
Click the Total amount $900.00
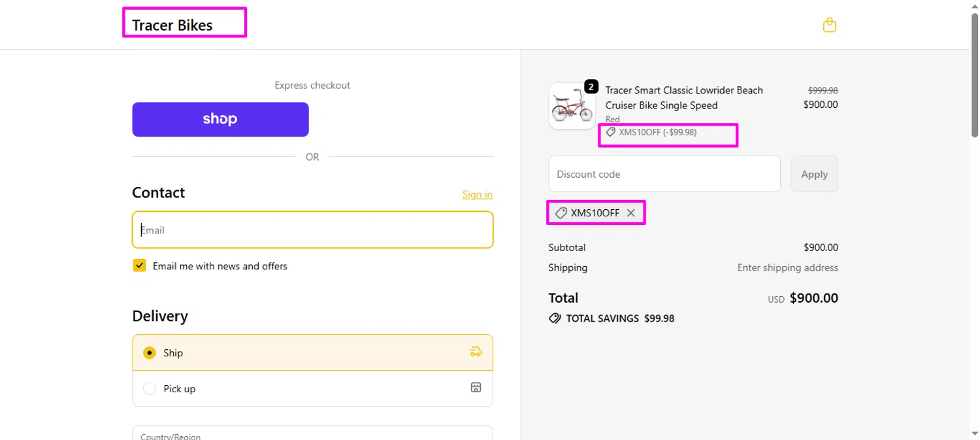(813, 298)
